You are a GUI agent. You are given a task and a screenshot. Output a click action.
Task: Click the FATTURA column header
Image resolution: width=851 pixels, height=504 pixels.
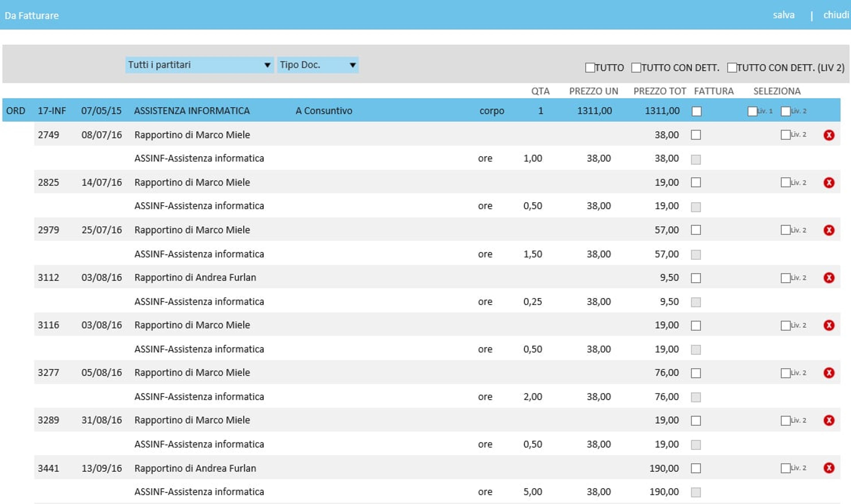coord(714,91)
